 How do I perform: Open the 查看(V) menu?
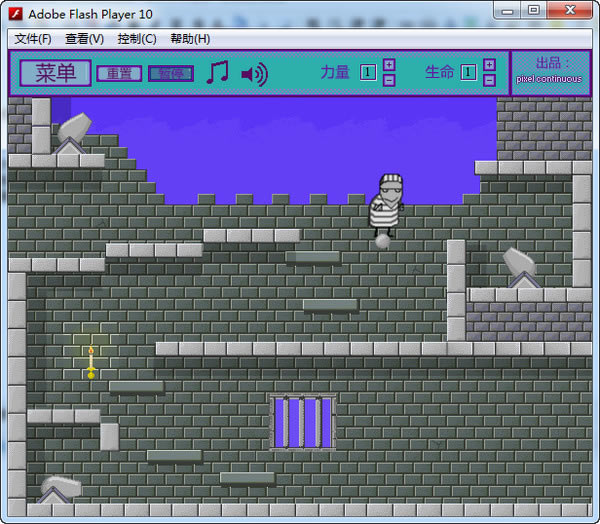click(84, 39)
